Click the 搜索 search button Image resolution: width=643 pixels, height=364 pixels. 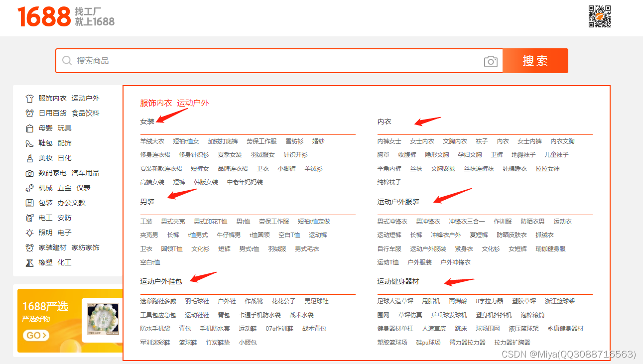click(x=535, y=60)
